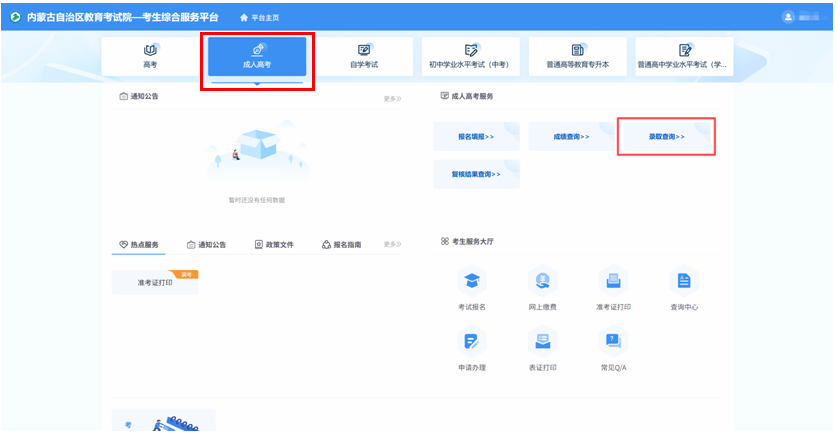836x434 pixels.
Task: Click 报名填报 service button
Action: [x=476, y=136]
